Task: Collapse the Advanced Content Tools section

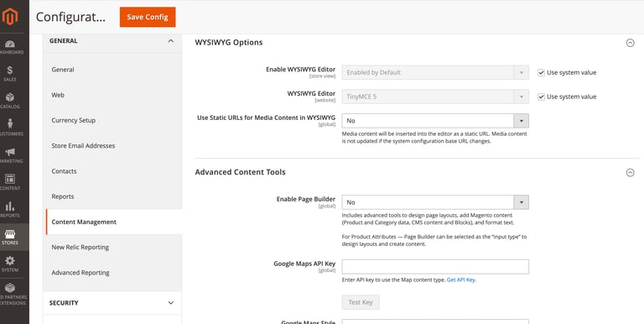Action: coord(630,173)
